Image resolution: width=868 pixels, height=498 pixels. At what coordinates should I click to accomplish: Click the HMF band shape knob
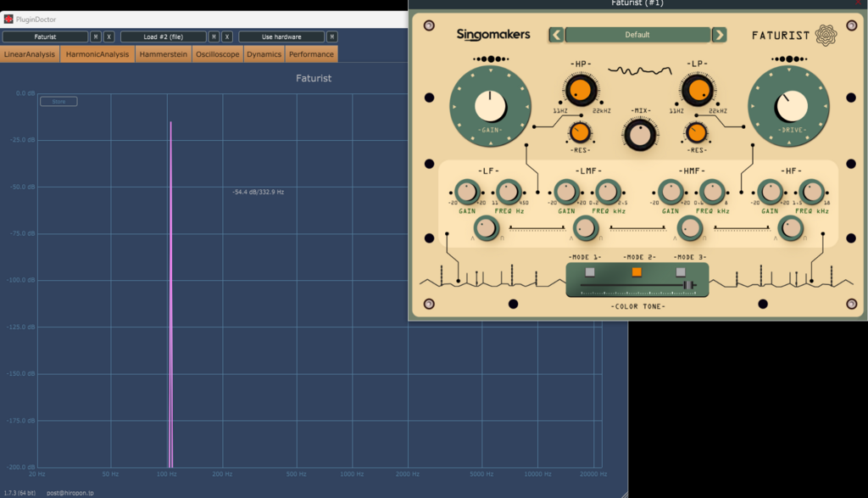(690, 228)
